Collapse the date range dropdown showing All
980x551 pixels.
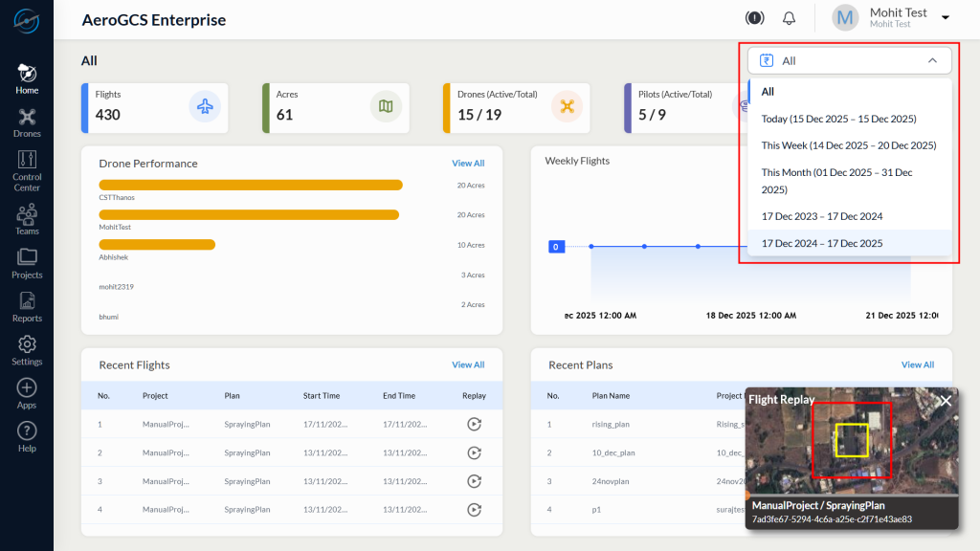point(932,60)
